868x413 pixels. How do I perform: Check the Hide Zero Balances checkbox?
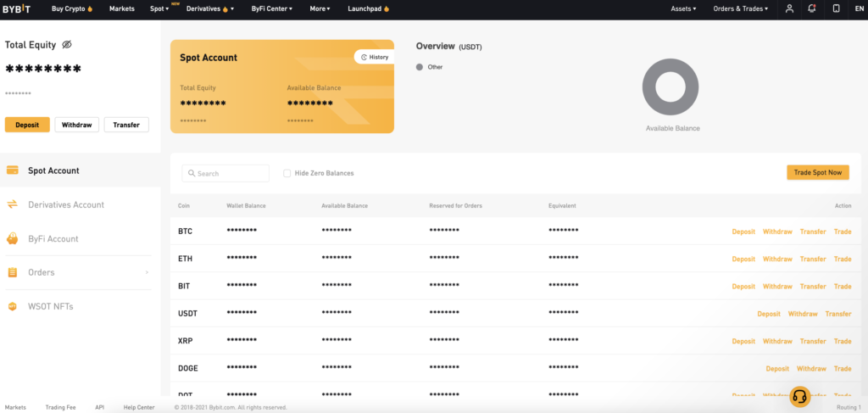[x=287, y=173]
